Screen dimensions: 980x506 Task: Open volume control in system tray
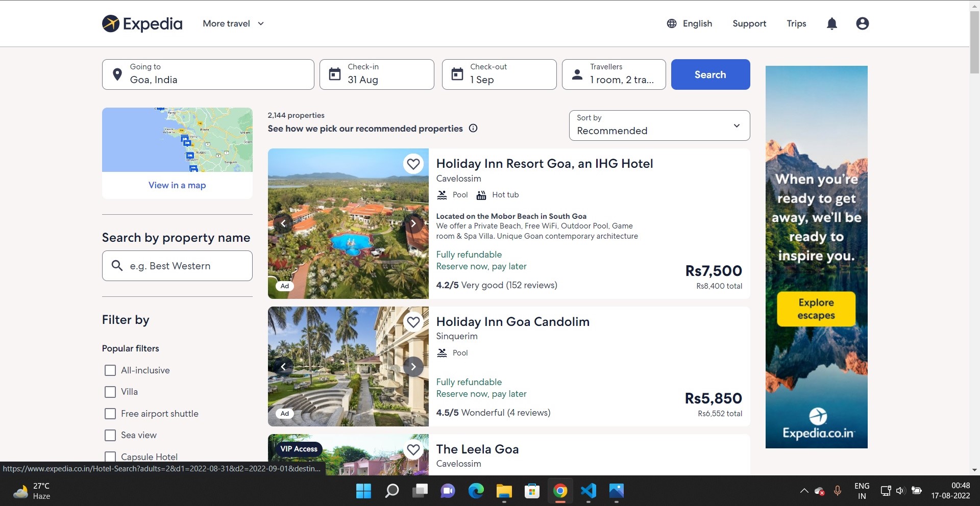pyautogui.click(x=900, y=491)
